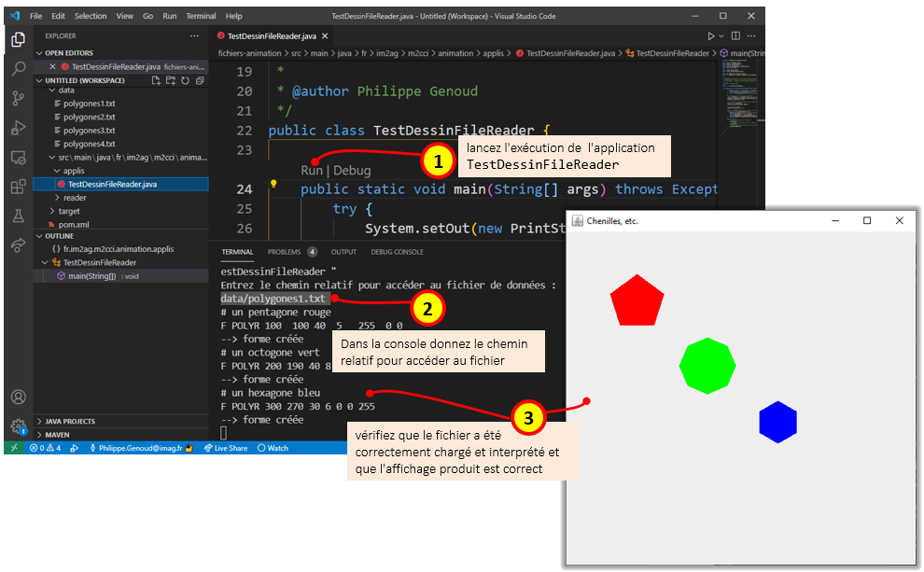
Task: Click the red pentagon in Chenilles window
Action: pos(637,301)
